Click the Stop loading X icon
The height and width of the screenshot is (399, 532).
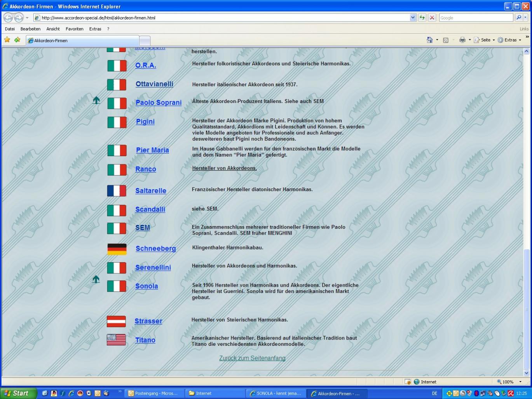pos(432,17)
